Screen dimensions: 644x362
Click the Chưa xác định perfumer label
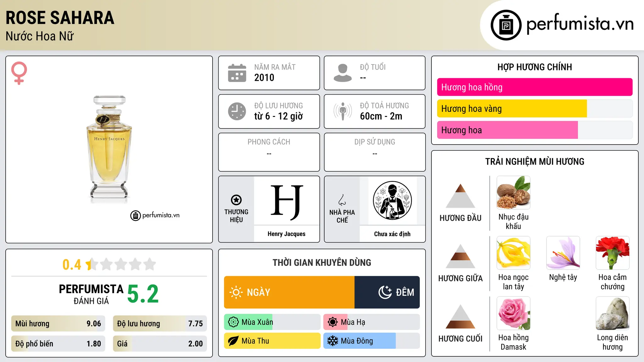point(392,234)
